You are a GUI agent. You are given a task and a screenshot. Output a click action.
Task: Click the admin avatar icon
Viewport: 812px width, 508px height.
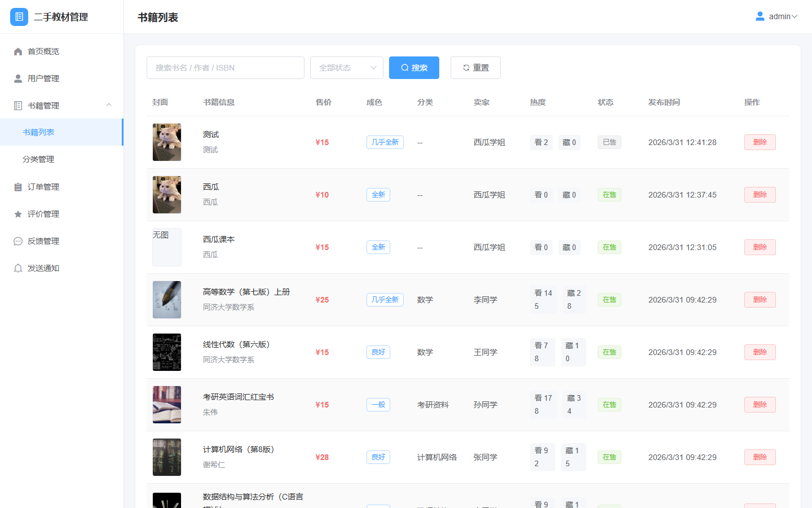pyautogui.click(x=760, y=16)
